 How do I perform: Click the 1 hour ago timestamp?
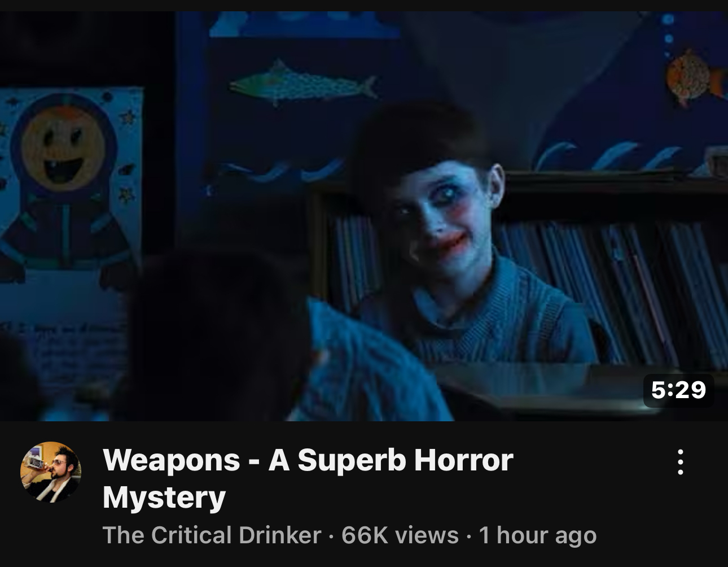537,535
